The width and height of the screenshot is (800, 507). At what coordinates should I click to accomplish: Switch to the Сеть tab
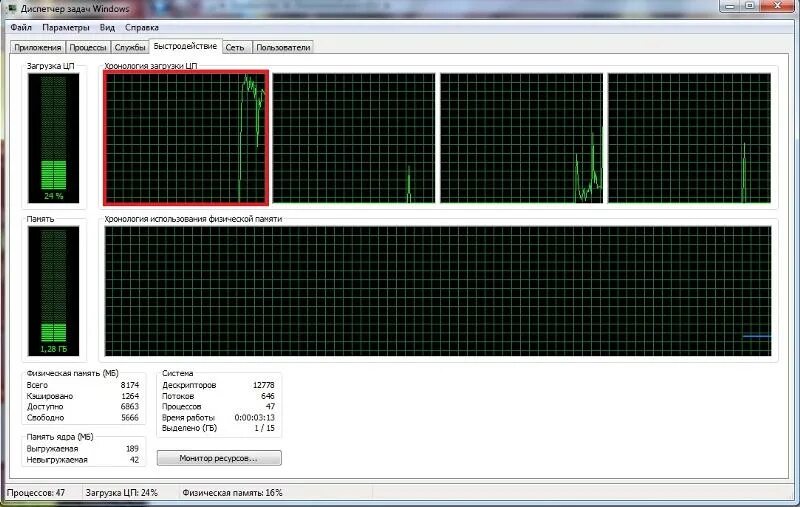(235, 47)
